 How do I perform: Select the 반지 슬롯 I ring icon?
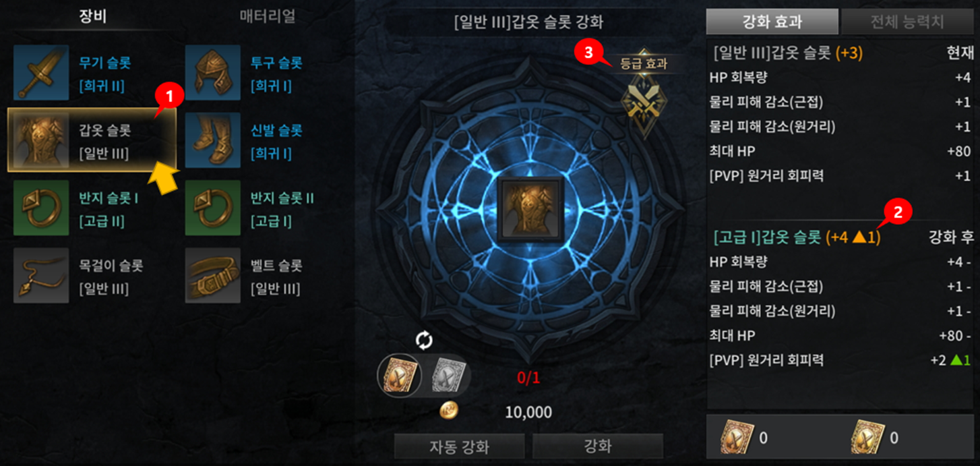tap(41, 208)
